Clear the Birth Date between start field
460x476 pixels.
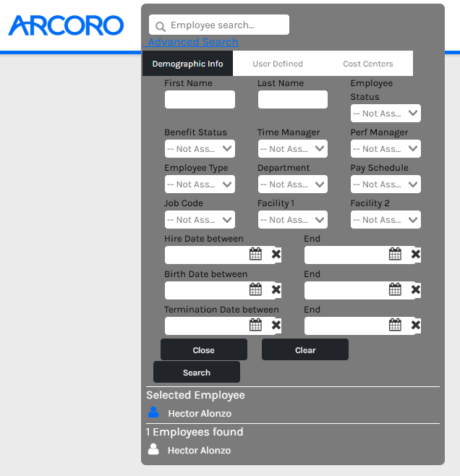pos(276,289)
